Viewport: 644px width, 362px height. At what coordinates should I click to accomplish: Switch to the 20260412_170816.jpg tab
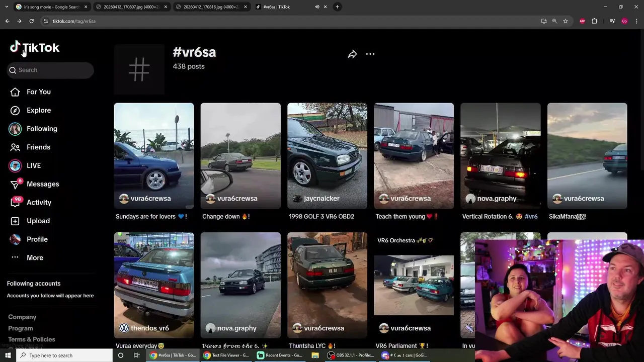[211, 7]
